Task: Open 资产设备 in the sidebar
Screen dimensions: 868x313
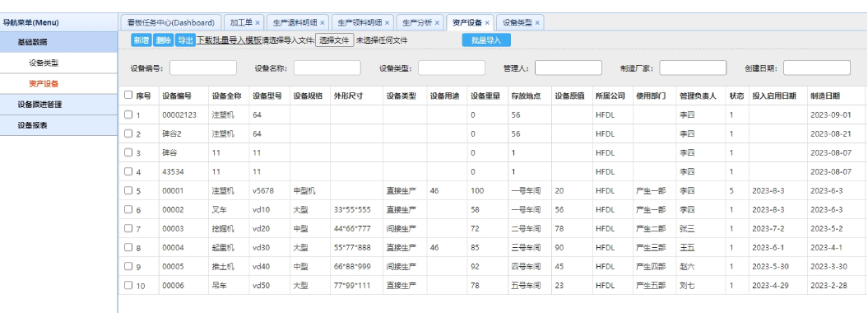Action: [44, 84]
